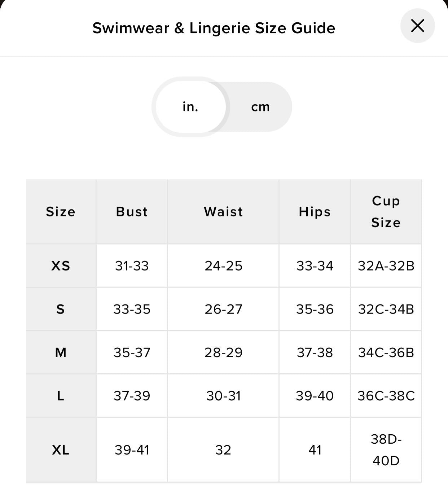Viewport: 448px width, 496px height.
Task: Click the L hips value 39-40
Action: tap(315, 396)
